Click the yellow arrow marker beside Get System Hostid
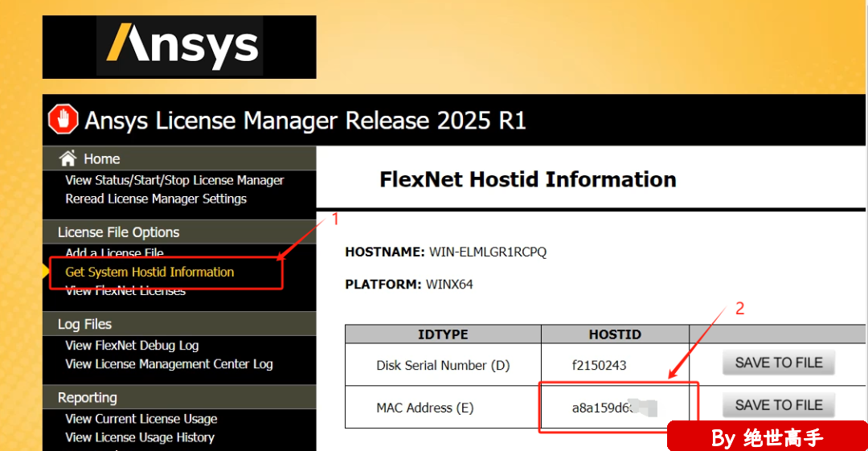 (x=46, y=272)
